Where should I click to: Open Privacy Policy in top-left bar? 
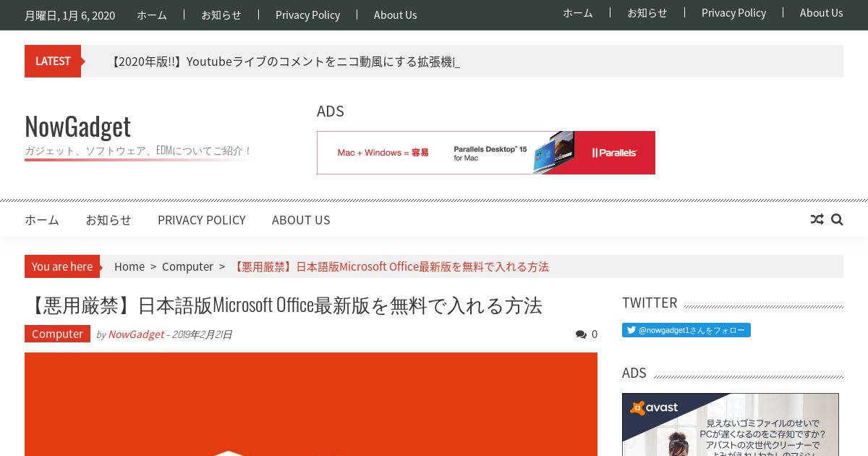[x=307, y=15]
